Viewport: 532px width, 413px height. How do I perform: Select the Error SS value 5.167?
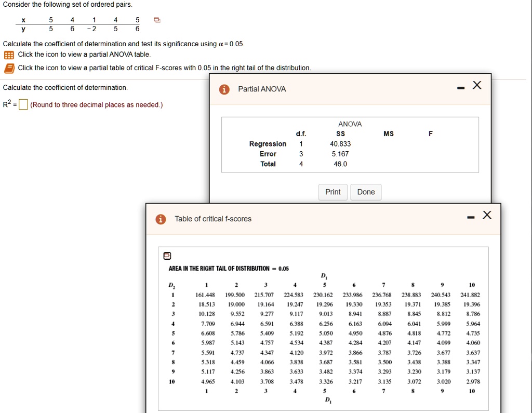(x=340, y=154)
